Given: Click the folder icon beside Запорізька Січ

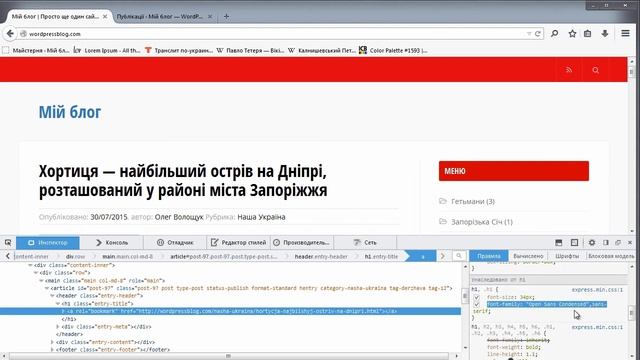Looking at the screenshot, I should [443, 221].
